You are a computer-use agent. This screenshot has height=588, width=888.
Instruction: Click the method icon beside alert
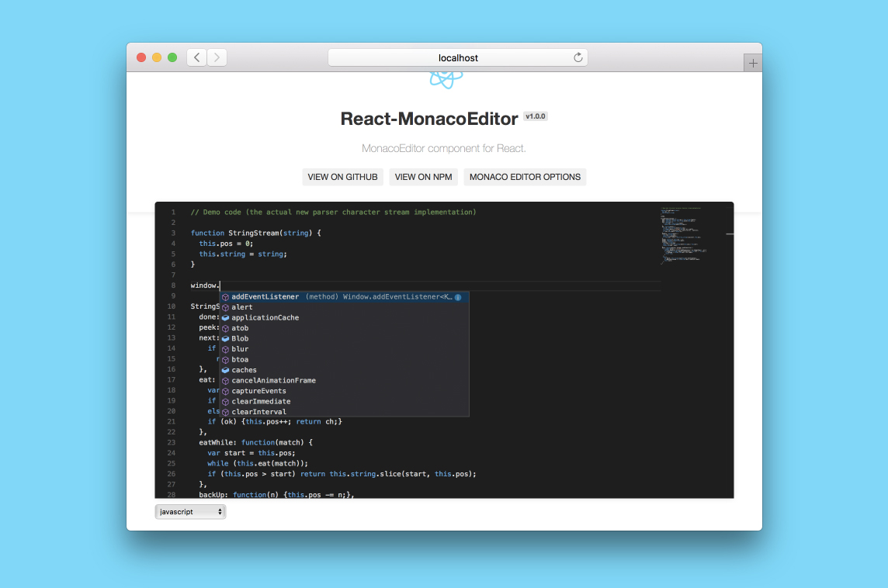225,308
